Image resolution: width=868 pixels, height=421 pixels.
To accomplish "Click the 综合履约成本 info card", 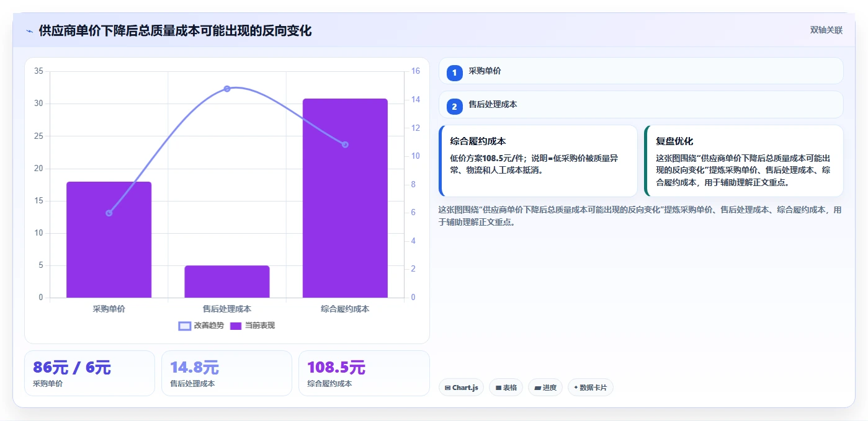I will [538, 161].
